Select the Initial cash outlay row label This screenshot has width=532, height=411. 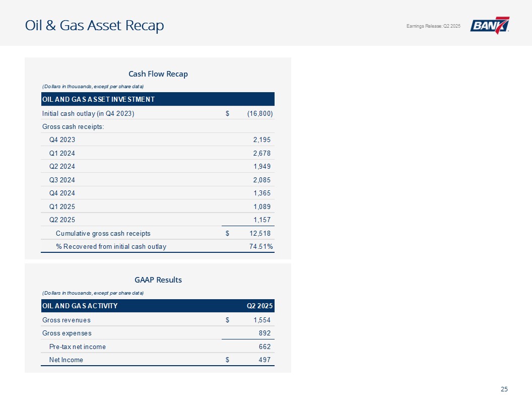tap(88, 114)
